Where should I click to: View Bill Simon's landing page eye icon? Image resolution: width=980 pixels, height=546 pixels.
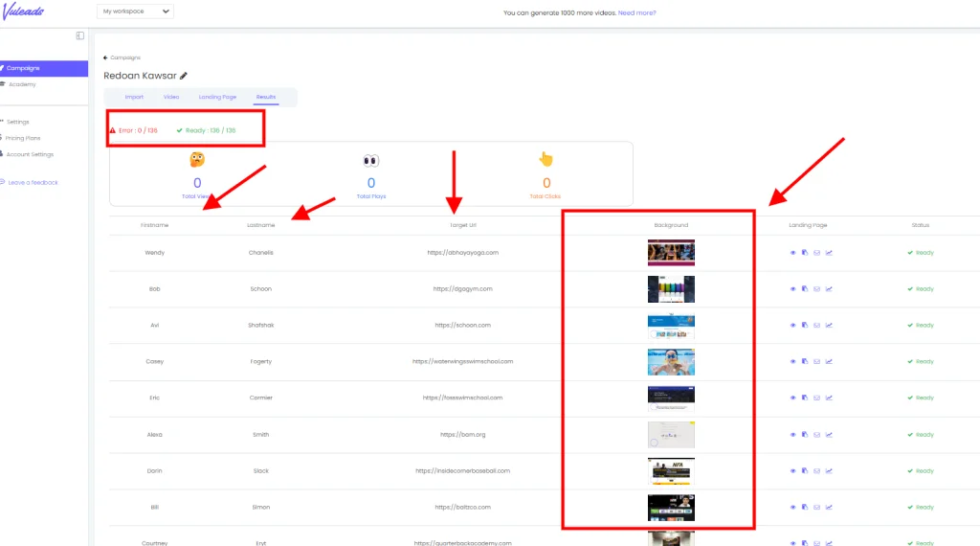[x=792, y=508]
